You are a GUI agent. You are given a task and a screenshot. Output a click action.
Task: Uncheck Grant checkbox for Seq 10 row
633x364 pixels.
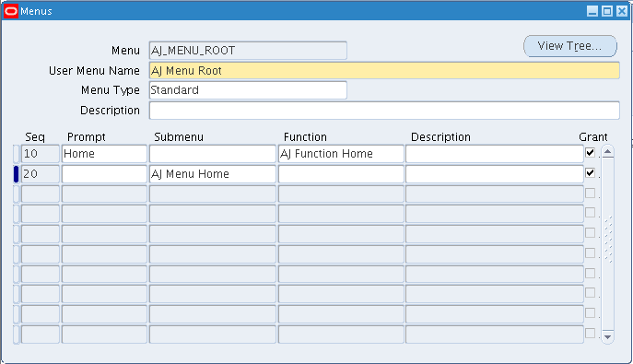pyautogui.click(x=591, y=153)
